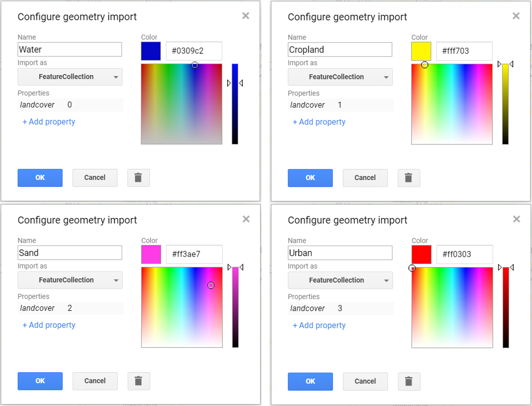Click the red Urban color swatch

coord(422,255)
